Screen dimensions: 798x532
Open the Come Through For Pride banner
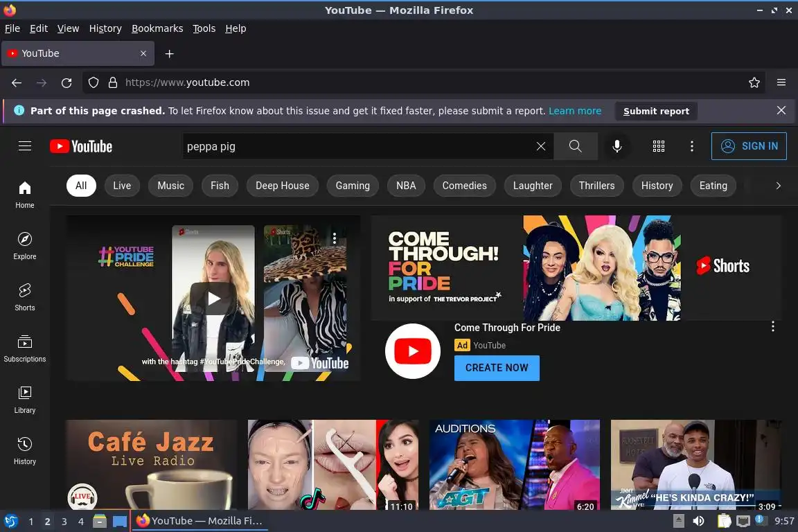(576, 268)
